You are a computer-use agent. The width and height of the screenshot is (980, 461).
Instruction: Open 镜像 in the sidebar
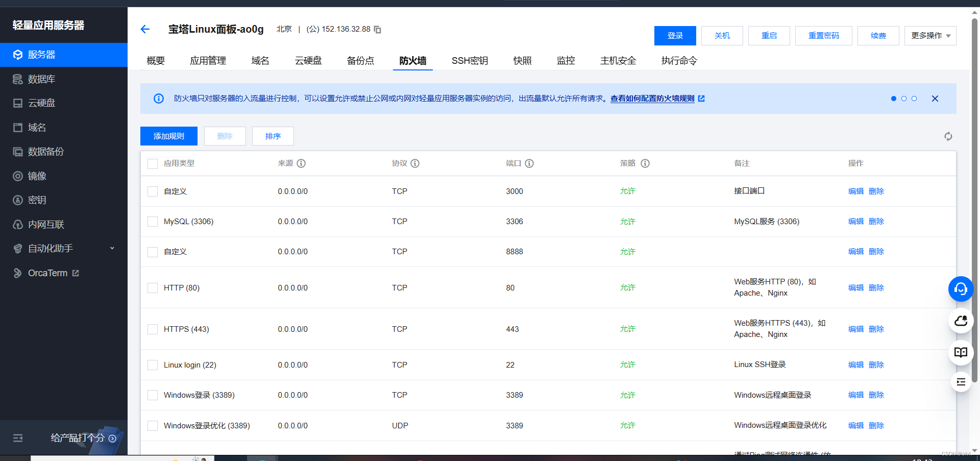pos(64,176)
